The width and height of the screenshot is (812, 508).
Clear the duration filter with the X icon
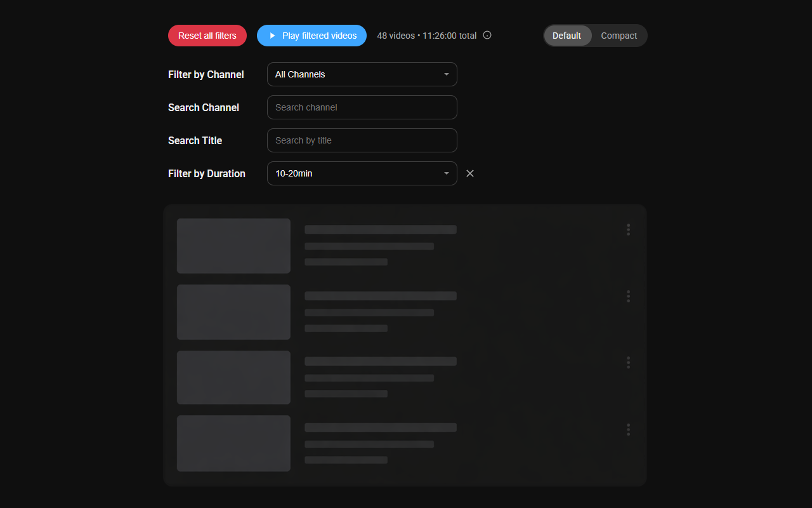tap(469, 173)
